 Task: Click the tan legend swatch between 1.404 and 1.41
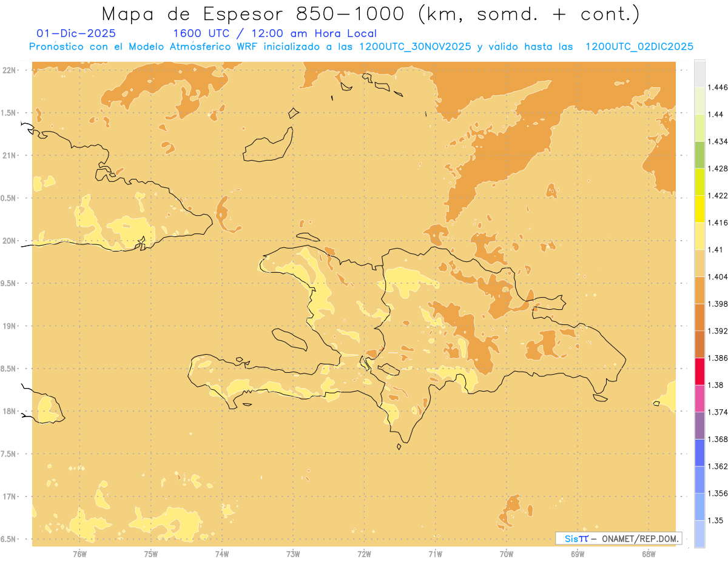699,263
